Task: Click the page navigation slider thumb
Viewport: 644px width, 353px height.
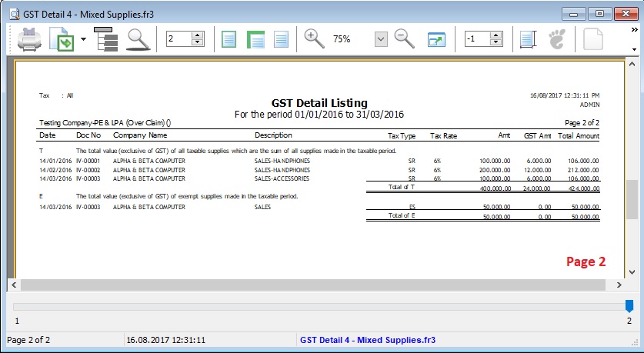Action: 629,306
